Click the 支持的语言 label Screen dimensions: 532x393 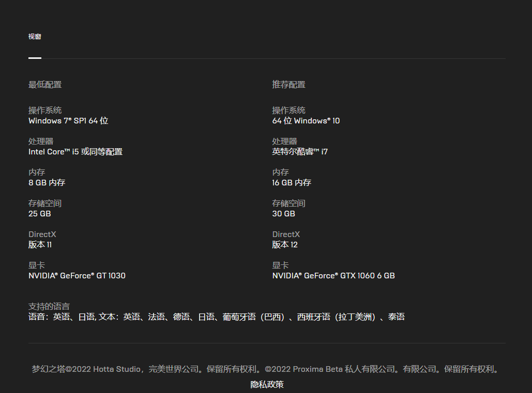pyautogui.click(x=49, y=306)
